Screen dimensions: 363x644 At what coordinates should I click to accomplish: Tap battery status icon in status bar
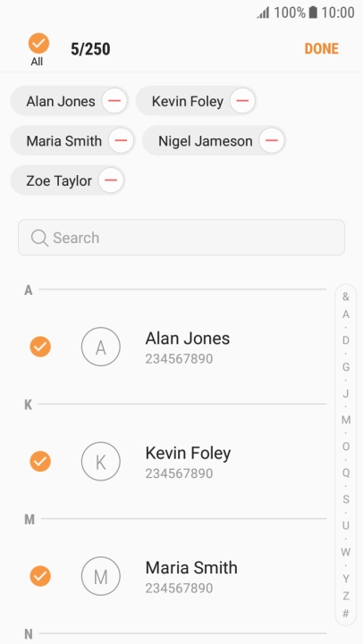click(313, 13)
